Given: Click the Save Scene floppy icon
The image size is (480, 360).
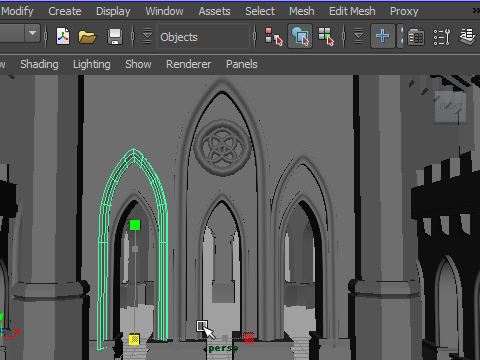Looking at the screenshot, I should click(x=115, y=37).
